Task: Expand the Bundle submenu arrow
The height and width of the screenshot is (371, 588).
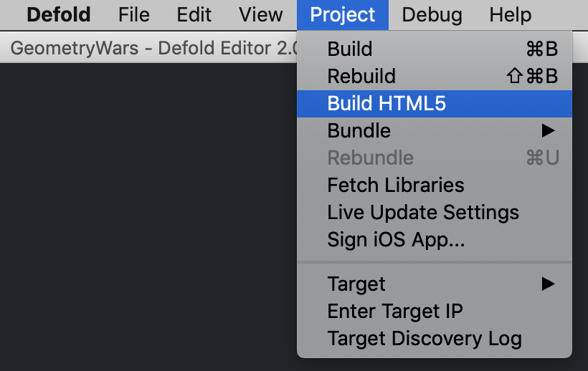Action: pyautogui.click(x=548, y=130)
